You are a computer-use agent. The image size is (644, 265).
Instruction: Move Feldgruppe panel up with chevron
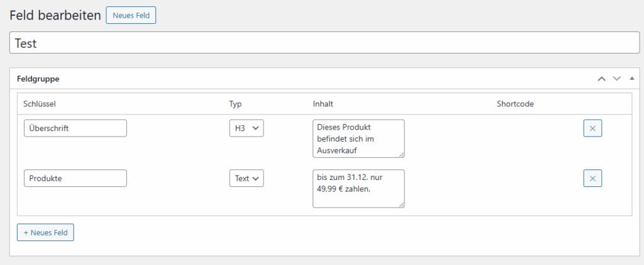[x=601, y=79]
